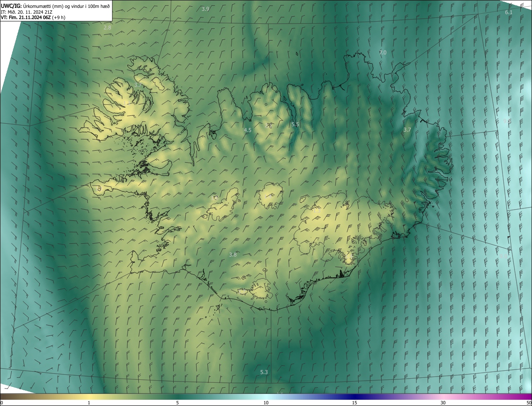Click the colorbar tick label '50'

[x=529, y=403]
